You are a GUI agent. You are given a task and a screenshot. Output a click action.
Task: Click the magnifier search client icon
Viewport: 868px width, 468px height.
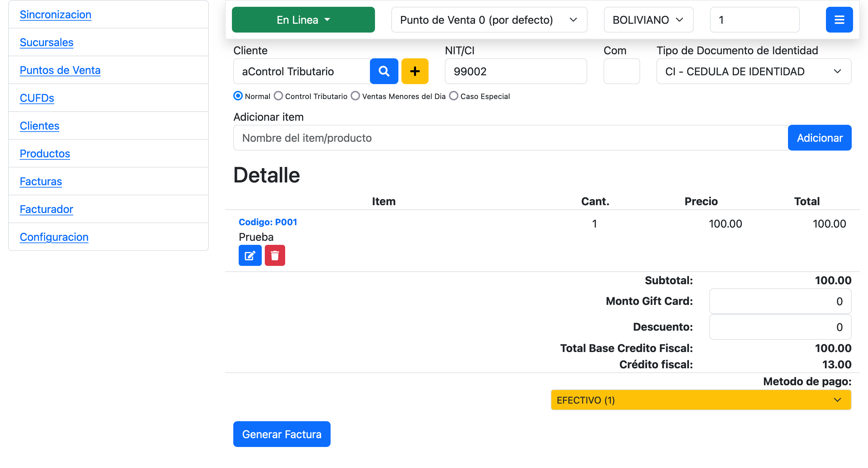pyautogui.click(x=384, y=71)
